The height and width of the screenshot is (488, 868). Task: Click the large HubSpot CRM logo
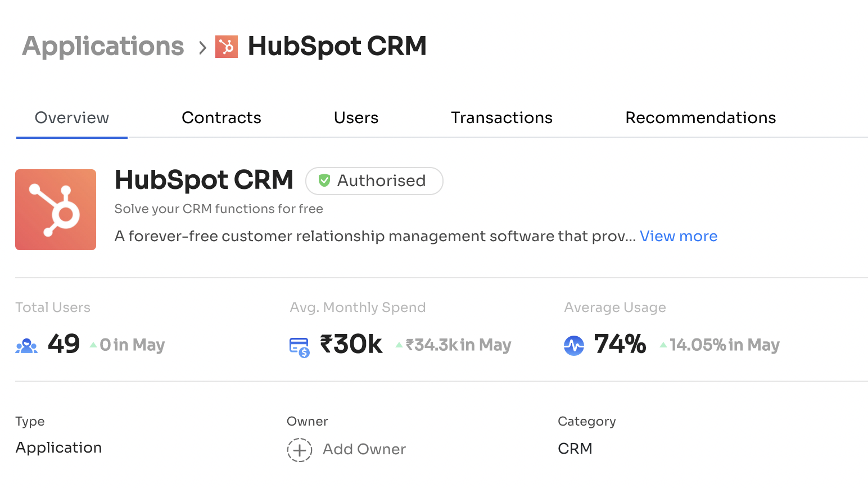(56, 210)
